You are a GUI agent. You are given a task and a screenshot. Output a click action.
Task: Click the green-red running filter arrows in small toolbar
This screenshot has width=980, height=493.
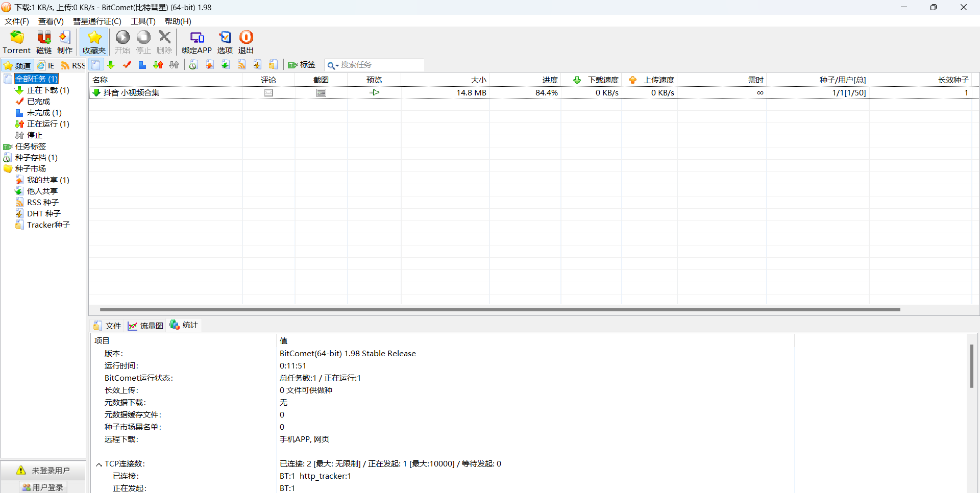coord(158,65)
